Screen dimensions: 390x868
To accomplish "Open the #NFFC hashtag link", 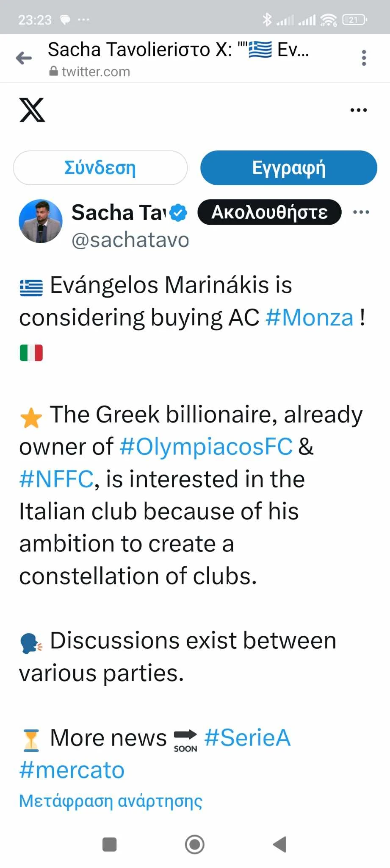I will (56, 479).
